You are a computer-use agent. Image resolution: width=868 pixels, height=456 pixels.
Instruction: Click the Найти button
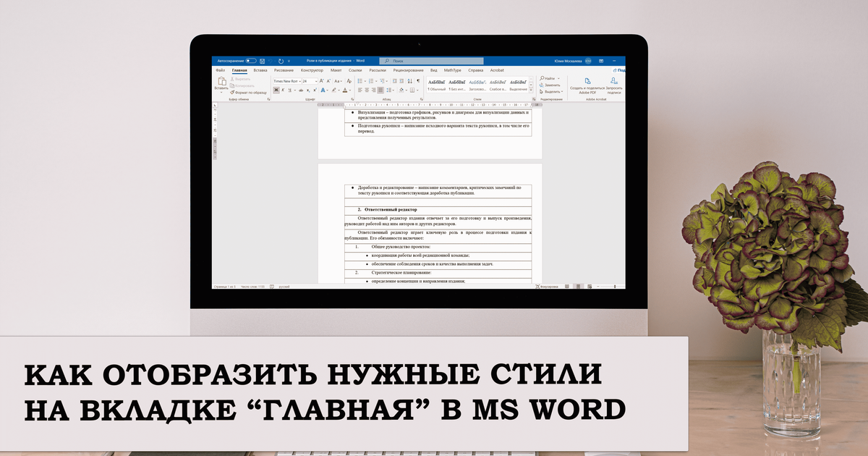coord(548,78)
